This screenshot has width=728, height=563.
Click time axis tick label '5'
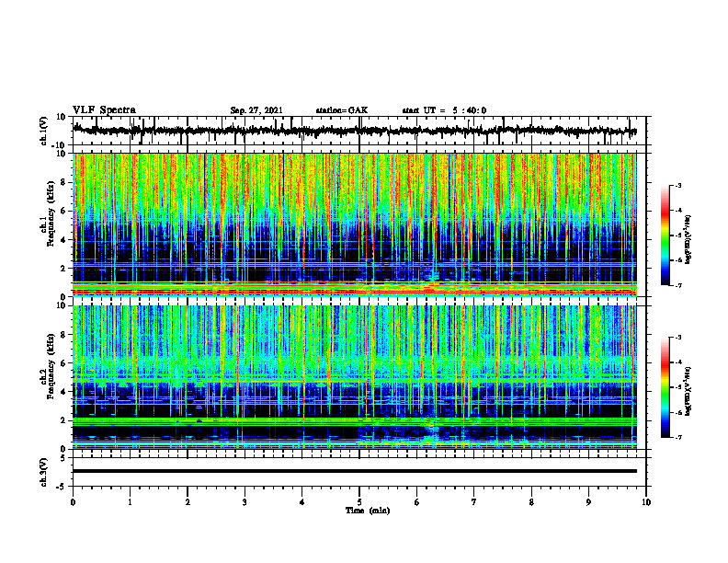pos(359,502)
